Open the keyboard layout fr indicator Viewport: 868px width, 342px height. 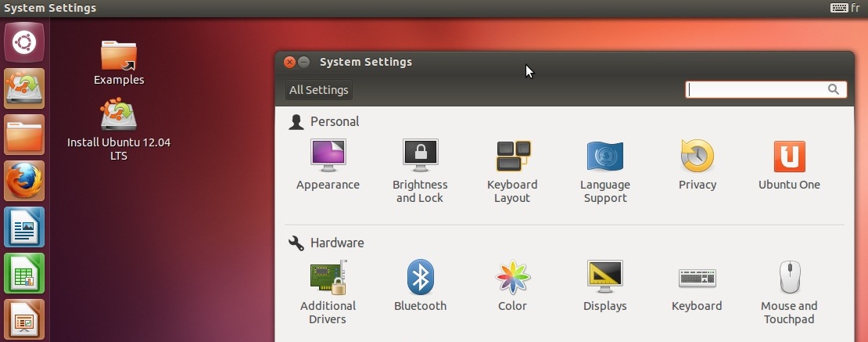point(845,8)
